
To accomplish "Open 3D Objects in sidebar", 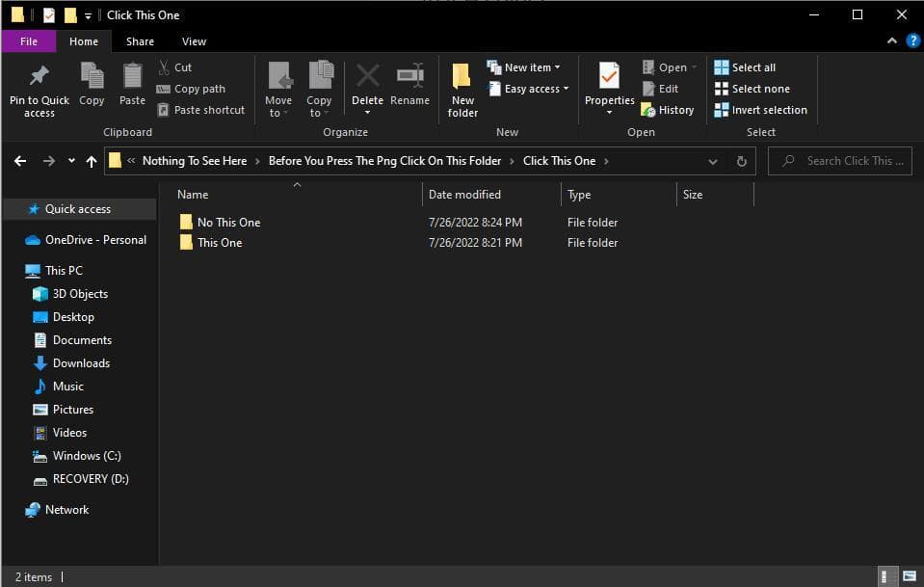I will tap(70, 293).
